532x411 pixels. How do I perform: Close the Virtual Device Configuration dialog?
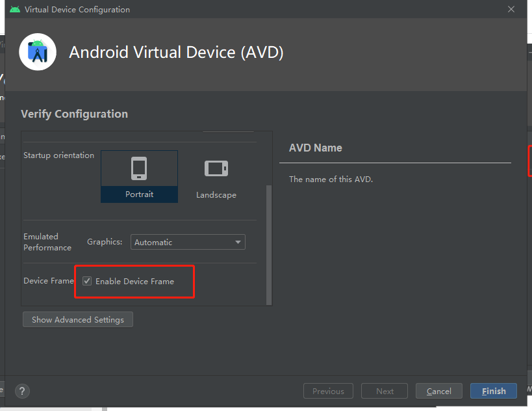tap(511, 9)
